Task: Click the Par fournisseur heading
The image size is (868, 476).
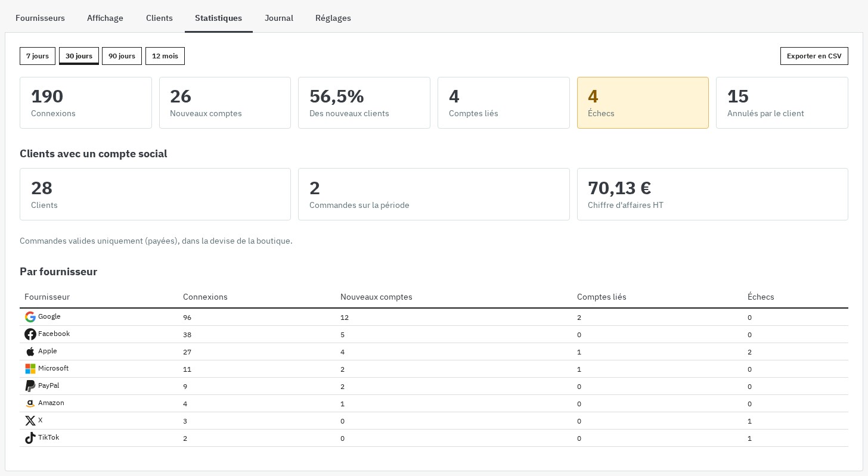Action: tap(58, 272)
